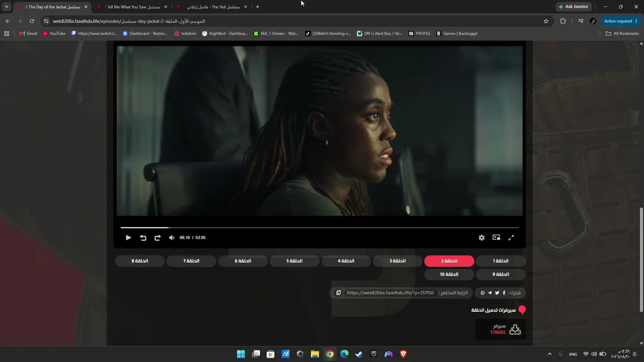644x362 pixels.
Task: Select episode الحلقة 2
Action: pos(449,261)
